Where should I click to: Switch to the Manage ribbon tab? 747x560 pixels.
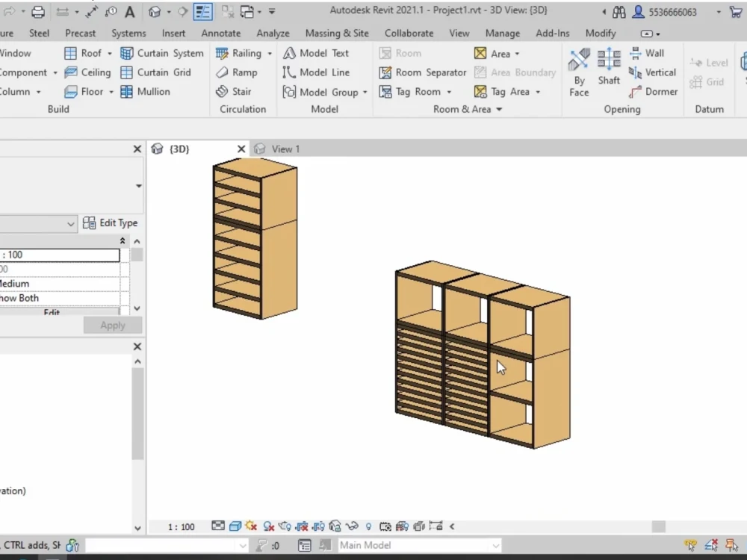click(x=503, y=34)
